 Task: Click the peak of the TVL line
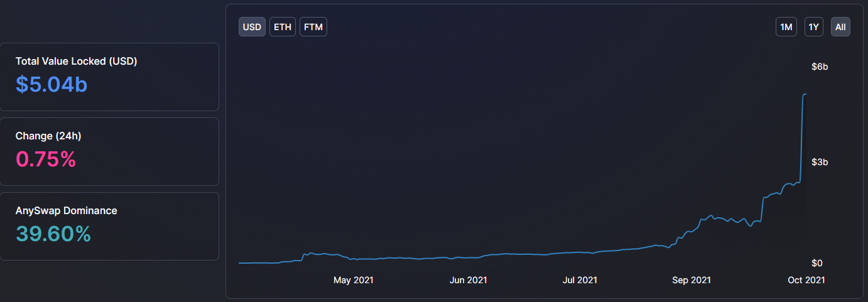[x=806, y=94]
